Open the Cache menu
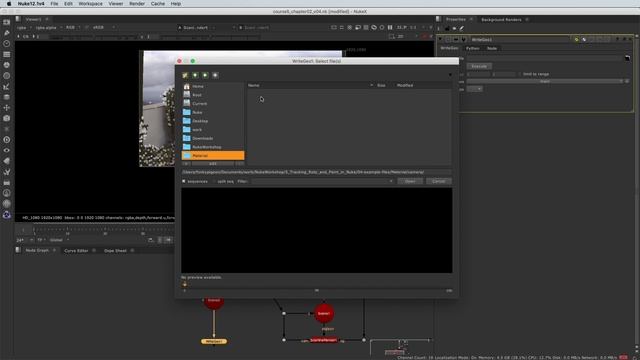The width and height of the screenshot is (640, 360). [x=158, y=4]
